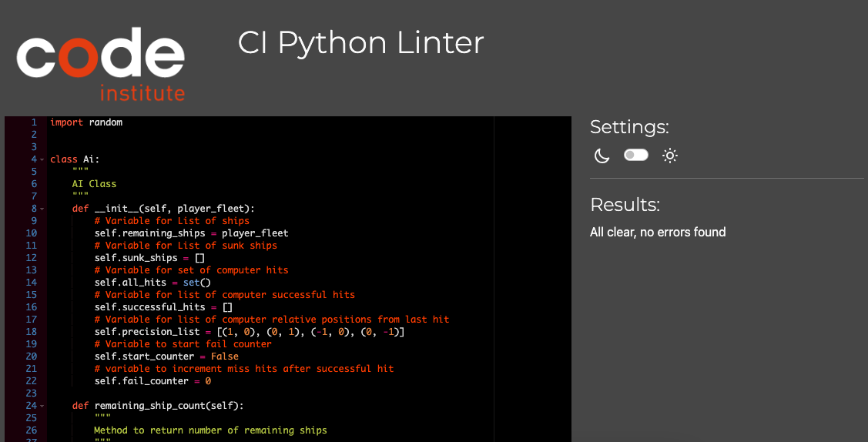This screenshot has height=442, width=868.
Task: Click the 'self.precision_list' assignment line
Action: [249, 332]
